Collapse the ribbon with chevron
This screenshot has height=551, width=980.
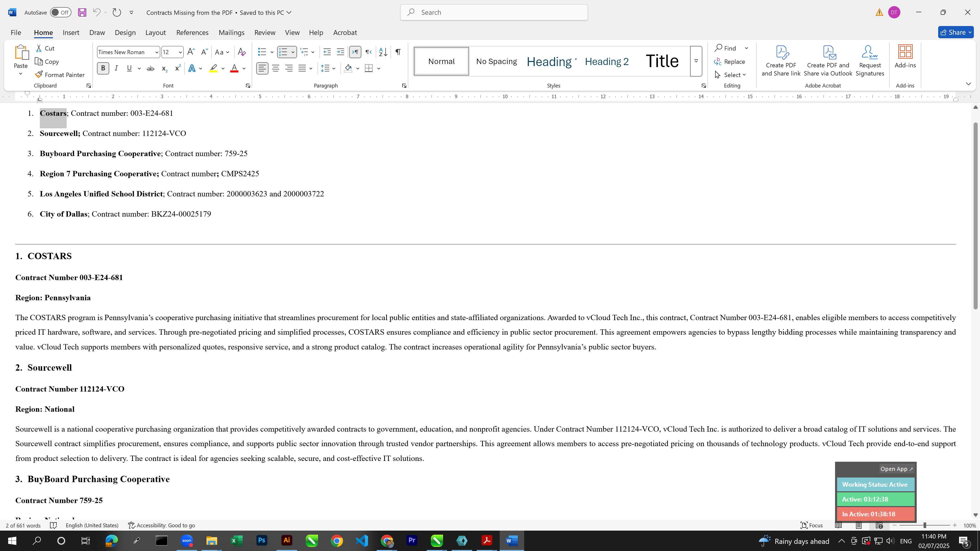pyautogui.click(x=968, y=84)
